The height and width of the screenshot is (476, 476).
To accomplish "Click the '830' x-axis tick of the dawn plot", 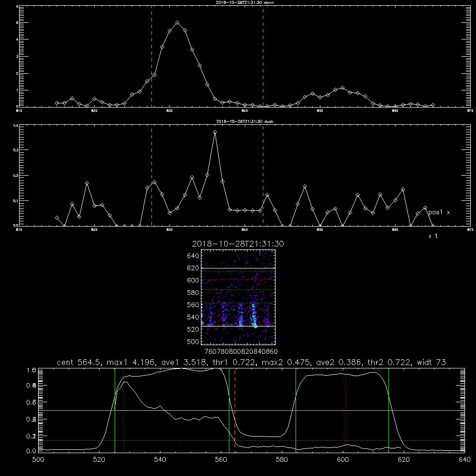I will click(169, 111).
